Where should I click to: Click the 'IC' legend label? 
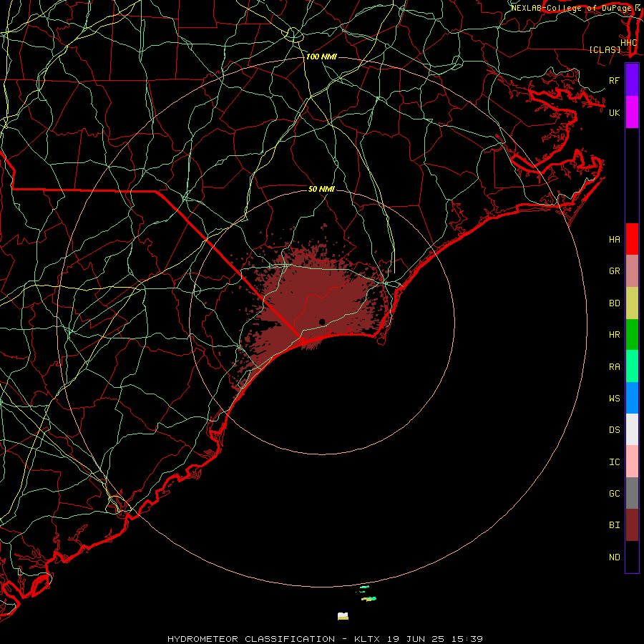(x=615, y=462)
